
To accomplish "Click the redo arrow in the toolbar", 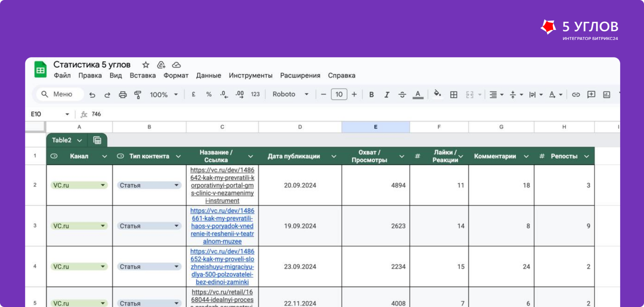I will pyautogui.click(x=107, y=95).
